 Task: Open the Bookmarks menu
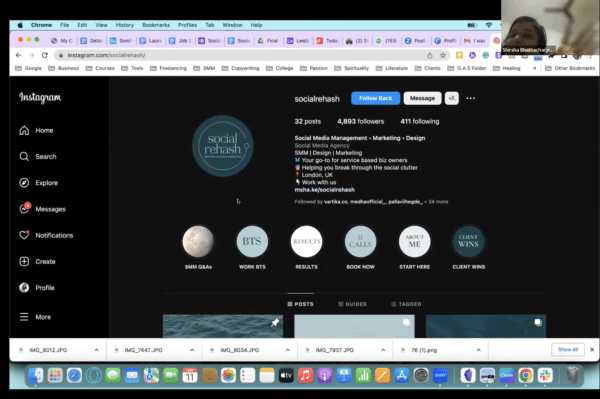[x=156, y=25]
